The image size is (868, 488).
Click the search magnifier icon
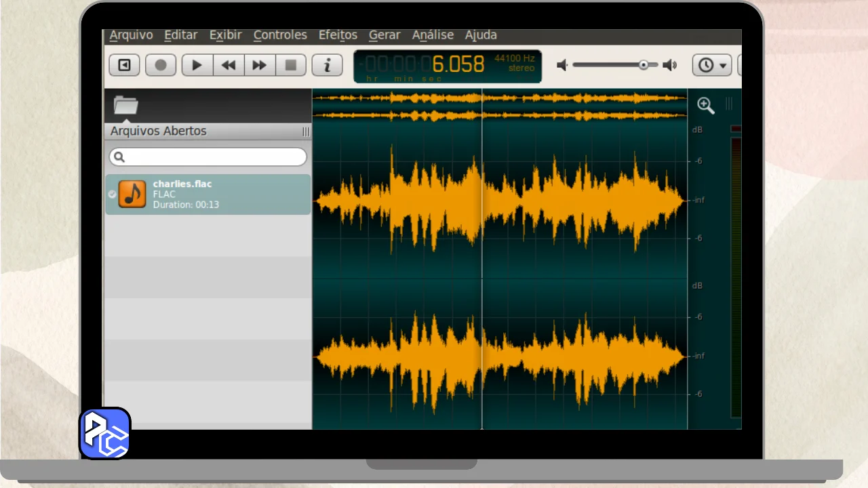119,157
